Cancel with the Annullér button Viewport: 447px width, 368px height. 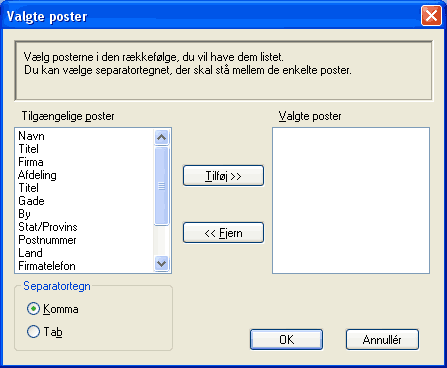382,340
